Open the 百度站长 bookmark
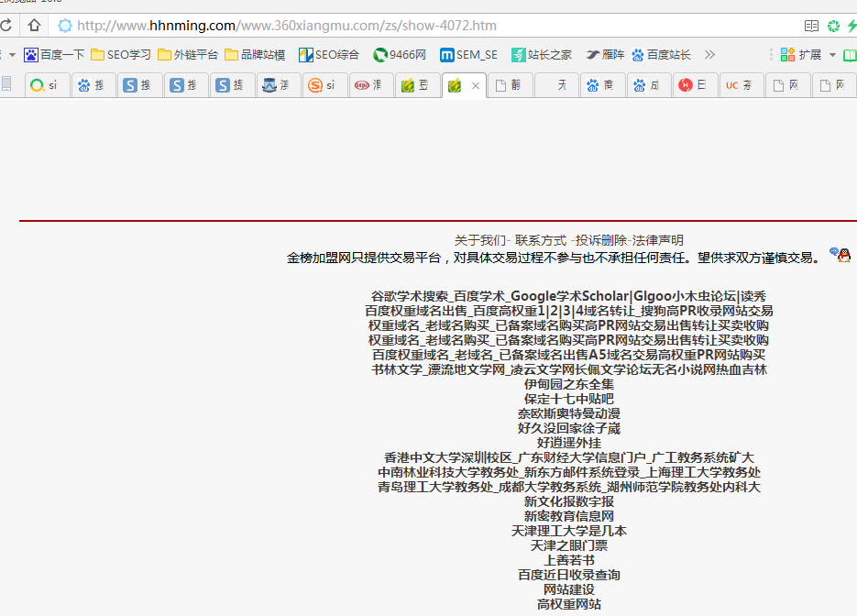 pos(661,55)
